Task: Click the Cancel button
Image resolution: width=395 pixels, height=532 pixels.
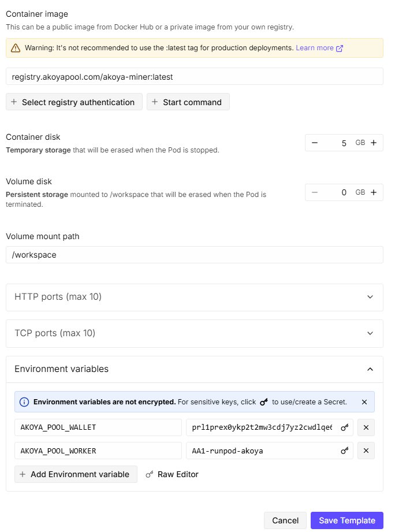Action: 285,520
